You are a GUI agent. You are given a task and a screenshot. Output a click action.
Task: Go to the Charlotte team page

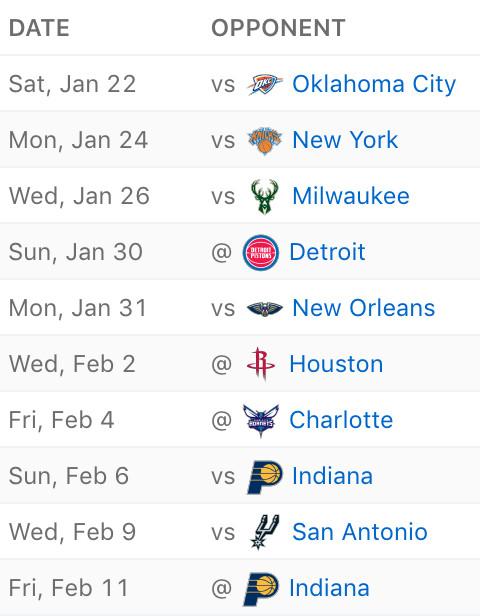tap(341, 420)
